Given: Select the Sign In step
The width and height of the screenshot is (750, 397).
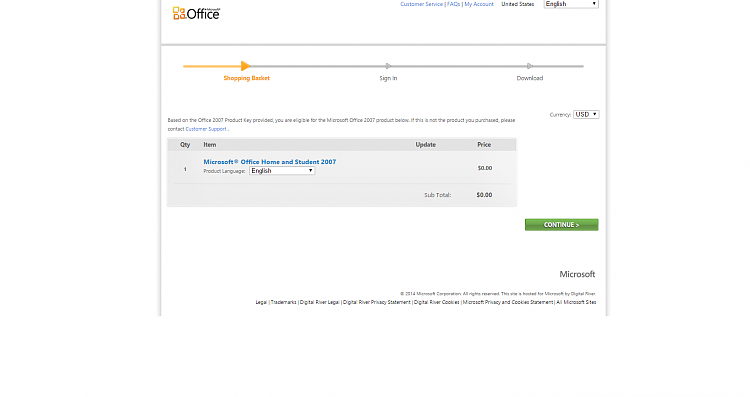Looking at the screenshot, I should pyautogui.click(x=388, y=78).
